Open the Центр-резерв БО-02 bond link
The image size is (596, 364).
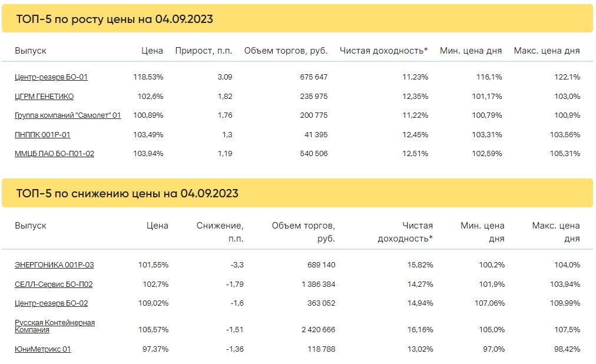[x=51, y=303]
